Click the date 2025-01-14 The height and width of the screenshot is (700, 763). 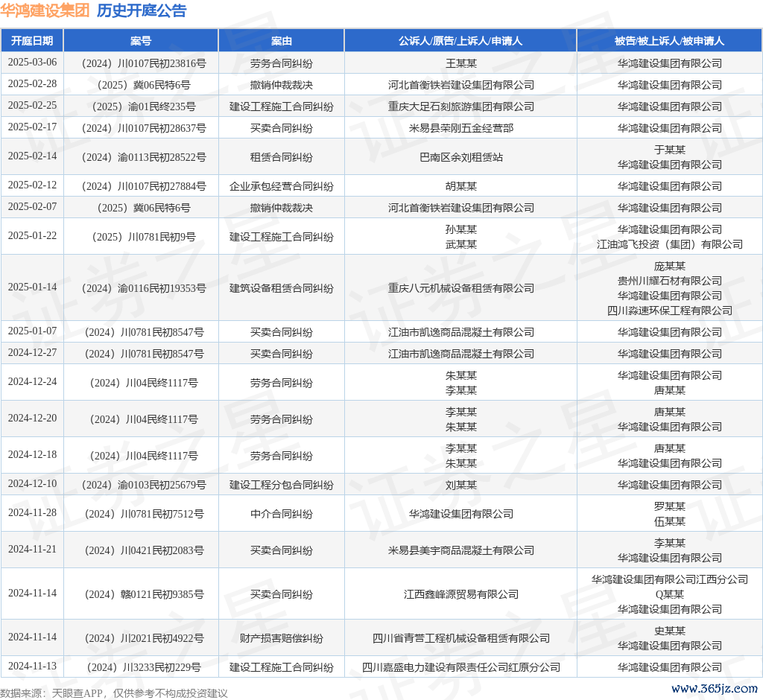[32, 287]
